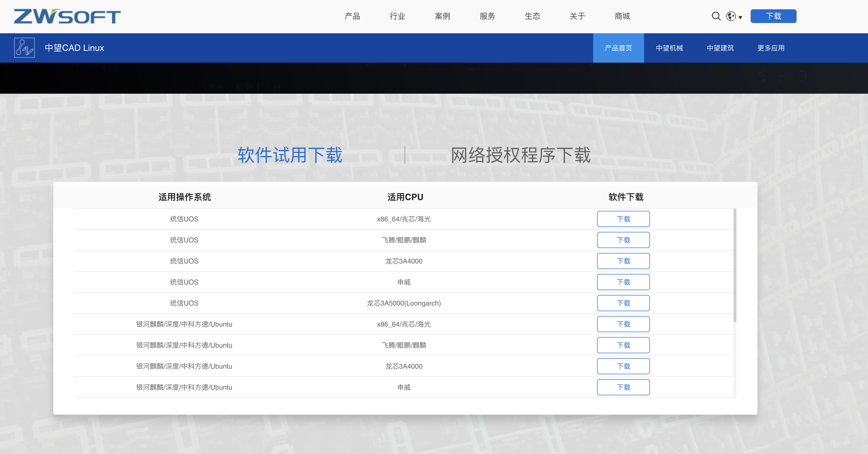Download 银河麒麟 申威 version
The image size is (868, 454).
coord(623,387)
